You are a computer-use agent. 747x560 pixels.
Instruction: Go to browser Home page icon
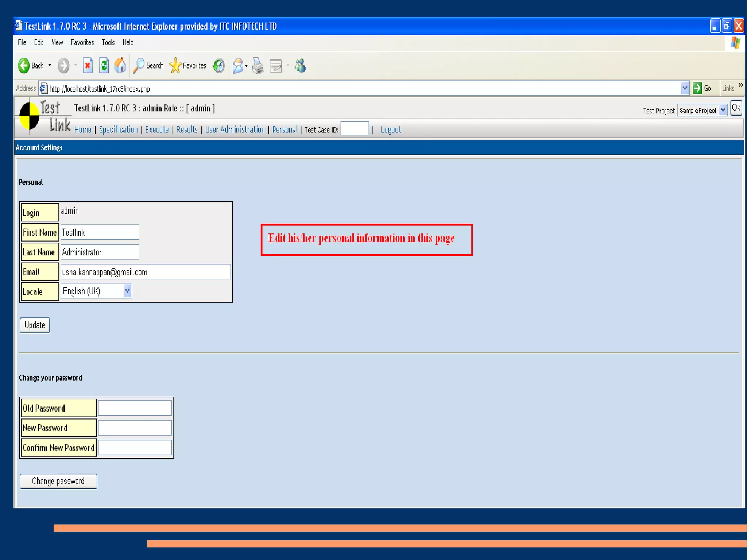(x=120, y=66)
